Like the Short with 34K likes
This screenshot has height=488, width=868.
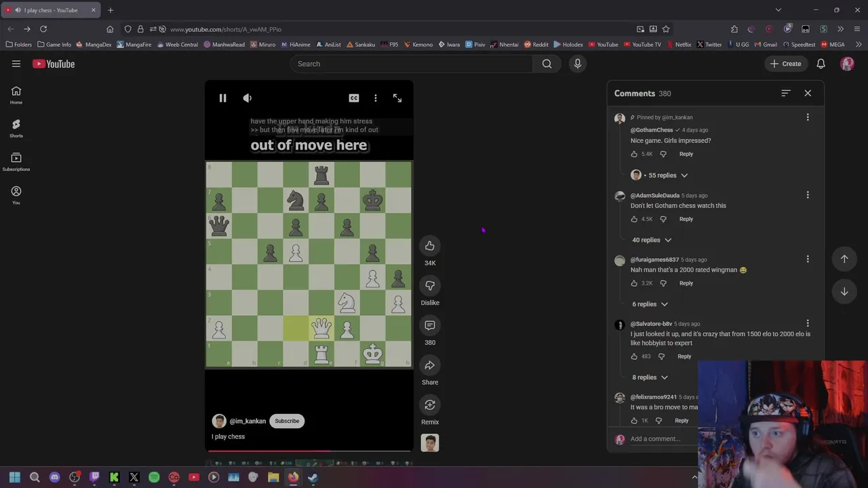coord(430,246)
